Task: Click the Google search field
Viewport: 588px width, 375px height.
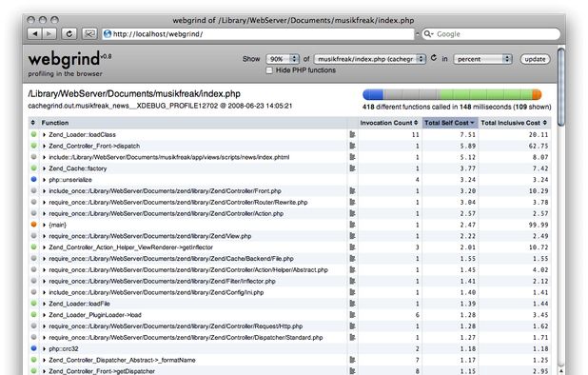Action: coord(491,33)
